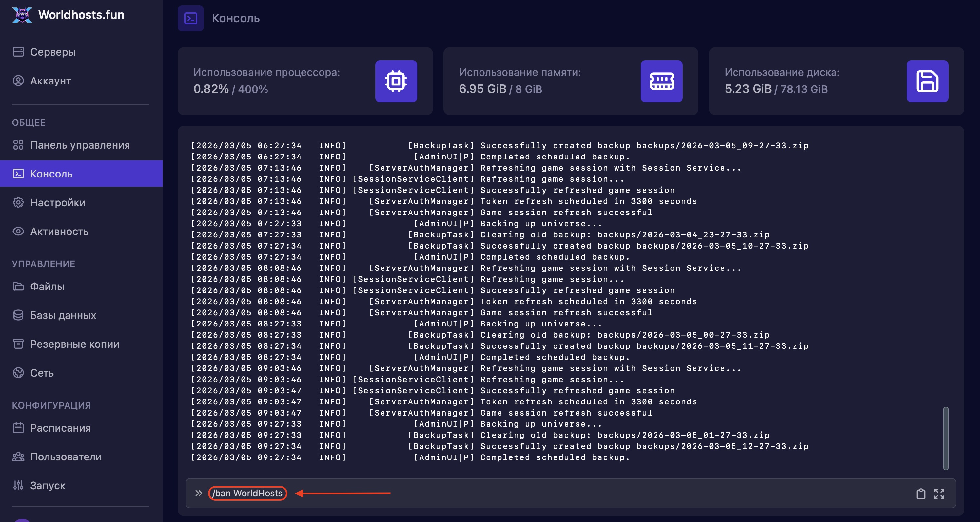Expand console to fullscreen
The width and height of the screenshot is (980, 522).
pyautogui.click(x=939, y=494)
